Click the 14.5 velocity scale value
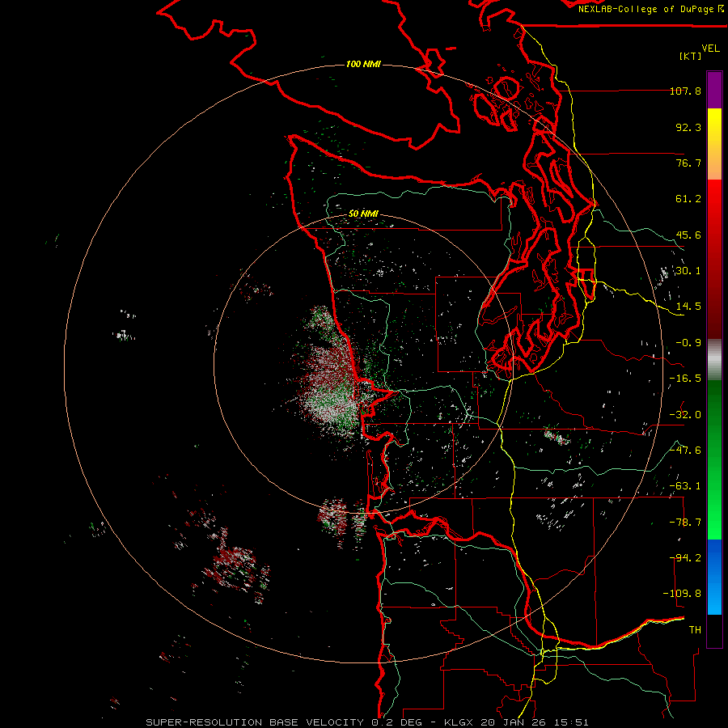The image size is (728, 728). pyautogui.click(x=688, y=307)
